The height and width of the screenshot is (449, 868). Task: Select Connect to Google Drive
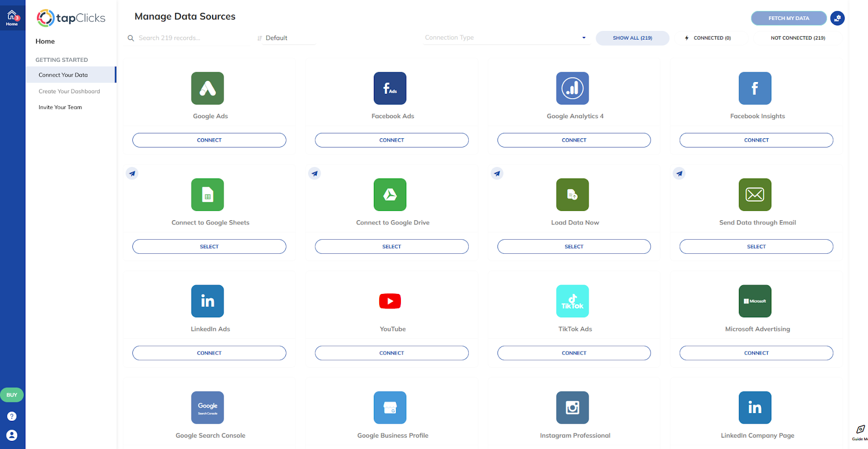pos(392,246)
